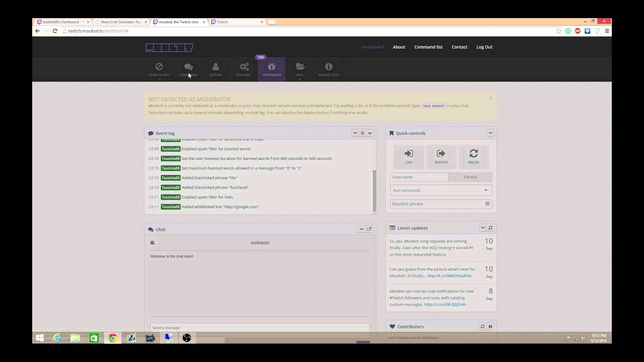The height and width of the screenshot is (362, 644).
Task: Open the Contact page
Action: coord(459,47)
